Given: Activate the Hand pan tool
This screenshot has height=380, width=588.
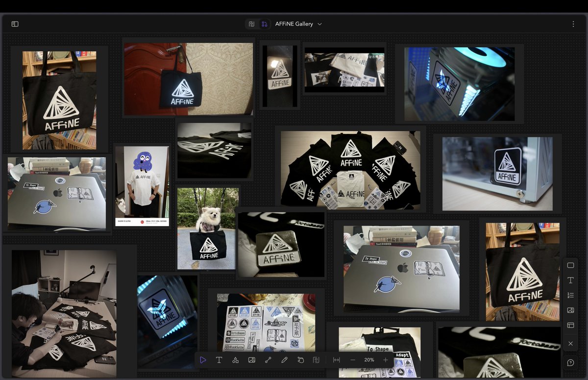Looking at the screenshot, I should coord(300,360).
